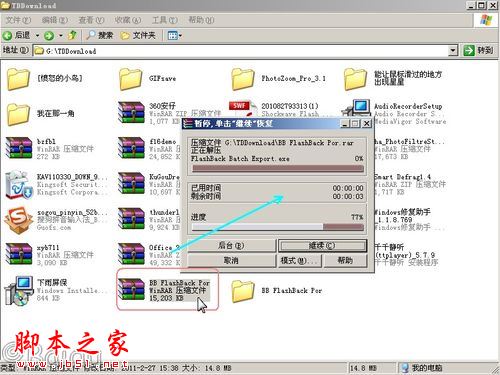Select the Office WinRAR archive icon
This screenshot has width=500, height=375.
(131, 254)
